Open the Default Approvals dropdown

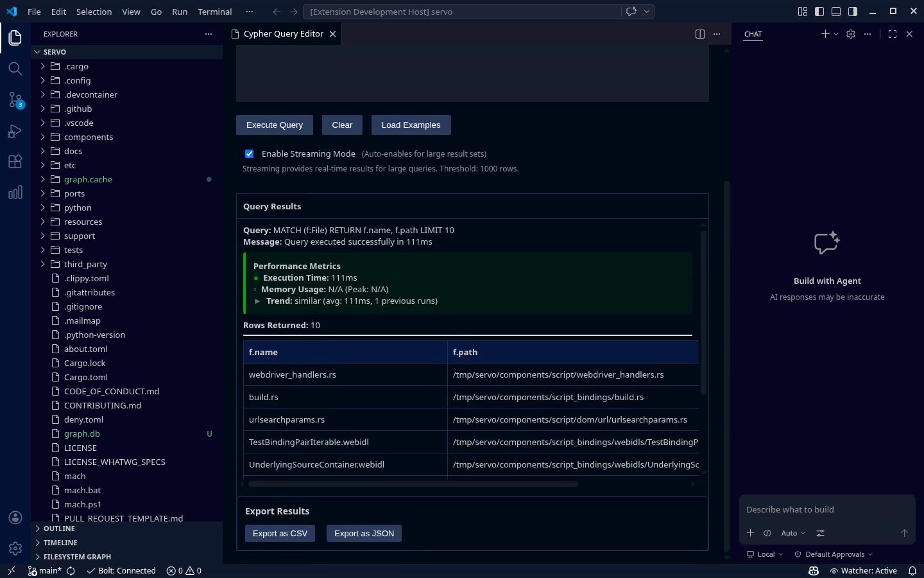[x=834, y=554]
